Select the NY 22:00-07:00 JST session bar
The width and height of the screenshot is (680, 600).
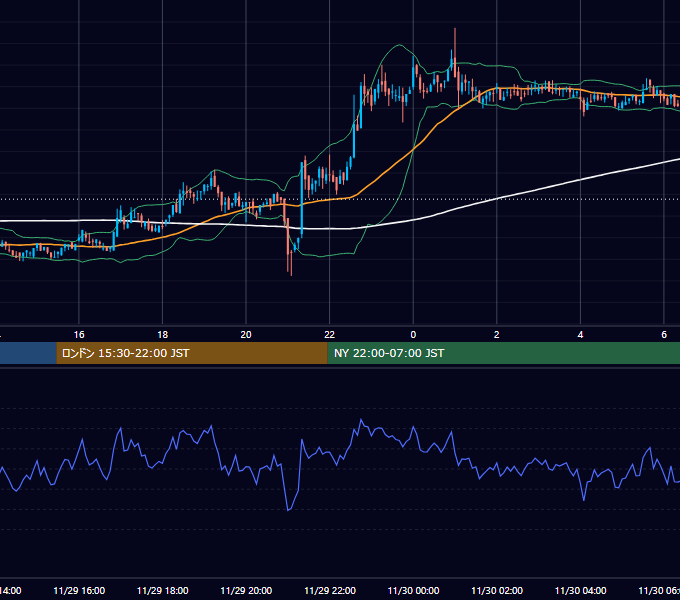pyautogui.click(x=503, y=353)
